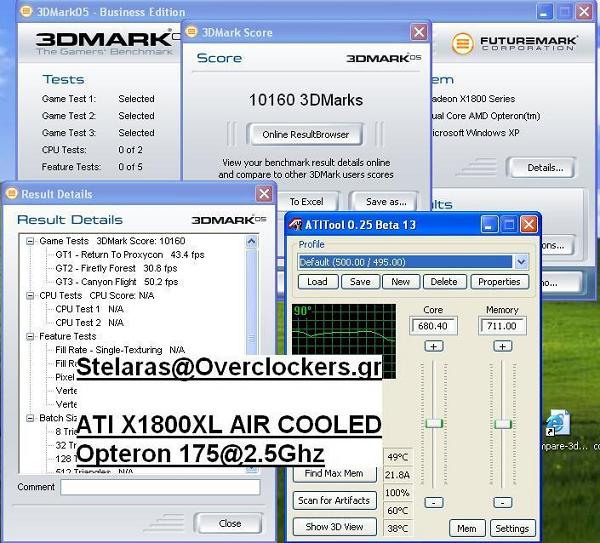Click 'Feature Tests: 0 of 5' text

point(92,167)
